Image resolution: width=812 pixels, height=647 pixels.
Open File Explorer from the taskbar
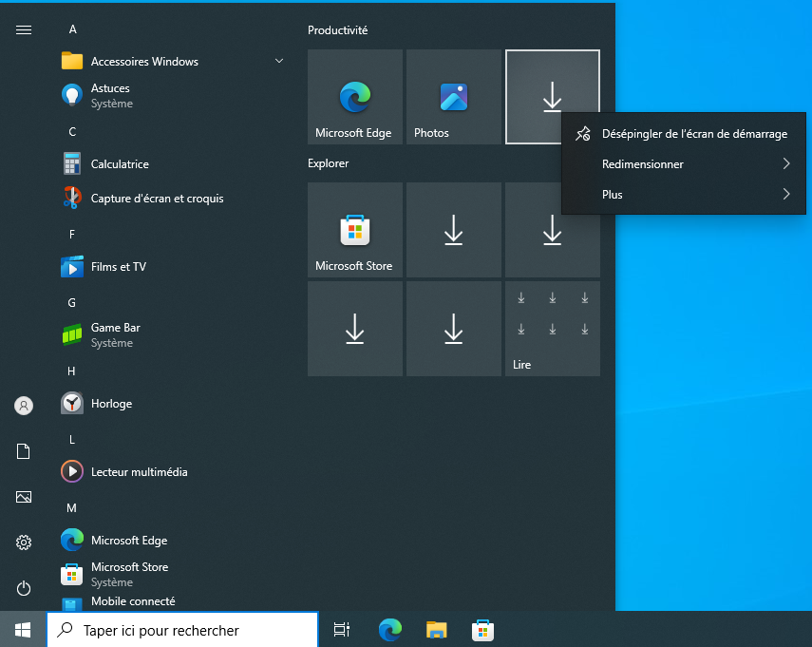point(437,629)
